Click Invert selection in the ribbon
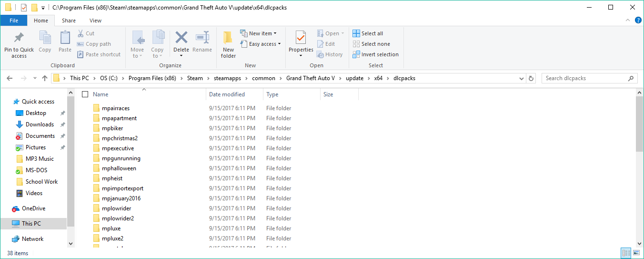The width and height of the screenshot is (644, 259). tap(375, 54)
